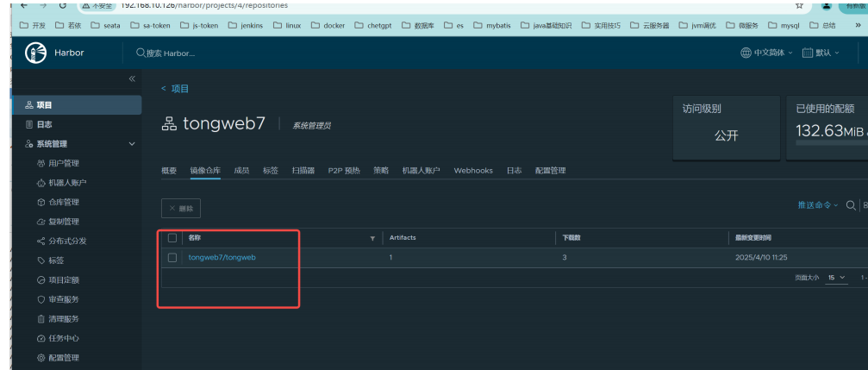
Task: Switch to the 概要 tab
Action: pyautogui.click(x=169, y=171)
